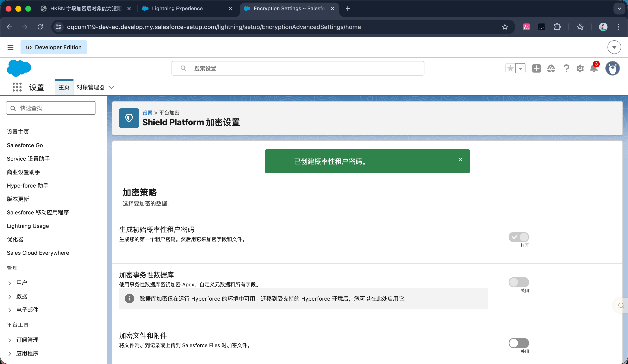Viewport: 628px width, 364px height.
Task: Open the Chrome three-dot menu
Action: [x=618, y=27]
